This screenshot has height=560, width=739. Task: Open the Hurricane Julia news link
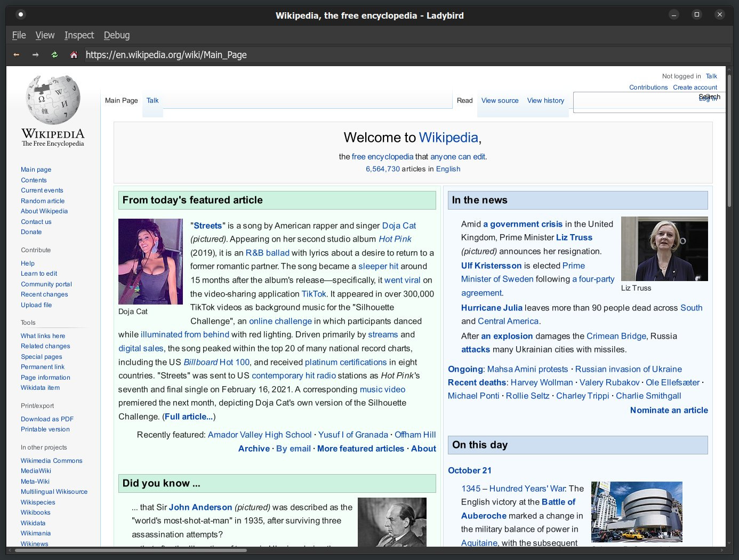coord(492,308)
